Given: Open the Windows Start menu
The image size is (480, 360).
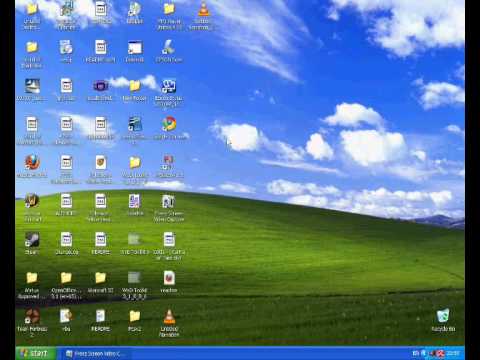Looking at the screenshot, I should [35, 353].
